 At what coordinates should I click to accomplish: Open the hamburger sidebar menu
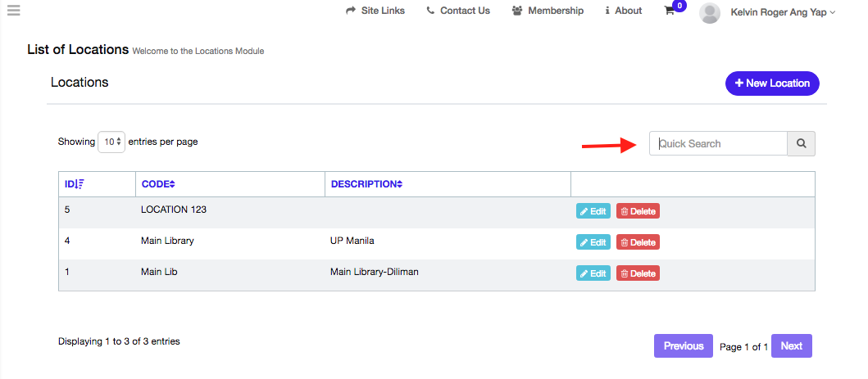13,11
